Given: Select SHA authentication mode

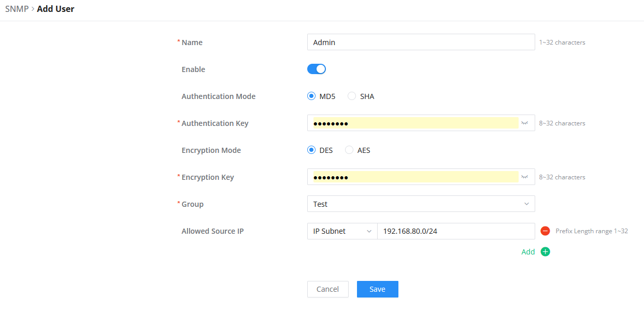Looking at the screenshot, I should click(x=352, y=96).
